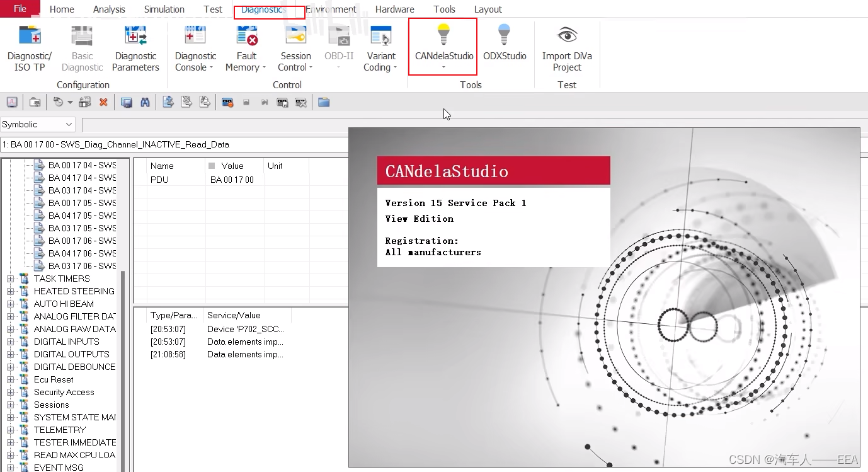Select Sessions tree item
868x472 pixels.
tap(52, 405)
